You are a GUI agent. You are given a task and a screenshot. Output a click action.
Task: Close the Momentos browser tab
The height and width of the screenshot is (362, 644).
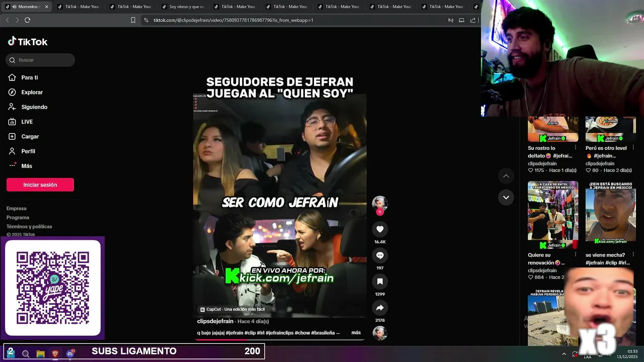point(46,7)
